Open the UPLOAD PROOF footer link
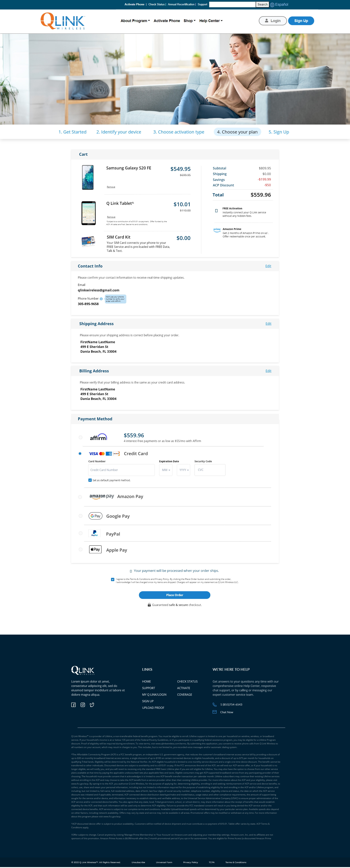The width and height of the screenshot is (350, 868). [x=153, y=708]
